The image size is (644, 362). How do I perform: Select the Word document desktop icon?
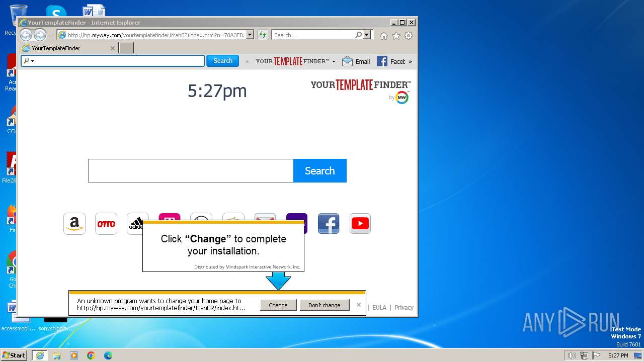tap(94, 11)
